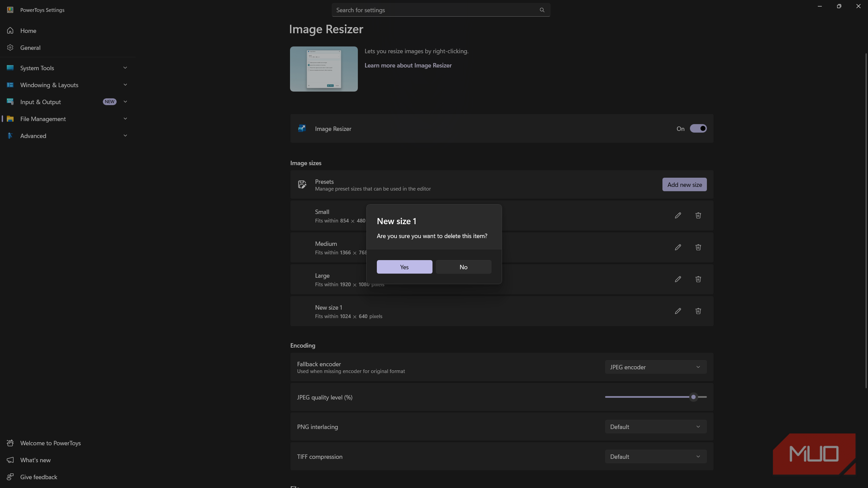The width and height of the screenshot is (868, 488).
Task: Click the File Management folder icon
Action: tap(10, 119)
